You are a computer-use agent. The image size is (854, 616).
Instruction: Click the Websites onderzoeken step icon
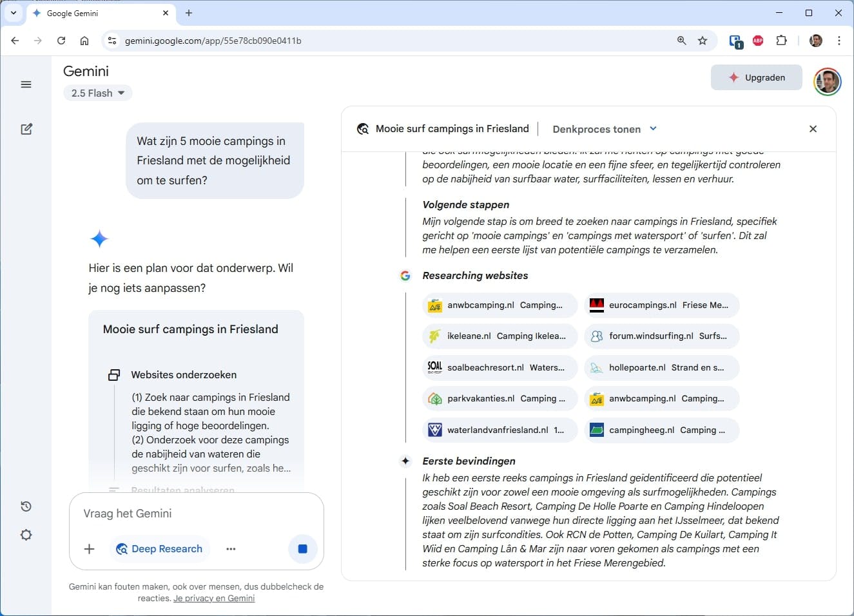pos(114,375)
